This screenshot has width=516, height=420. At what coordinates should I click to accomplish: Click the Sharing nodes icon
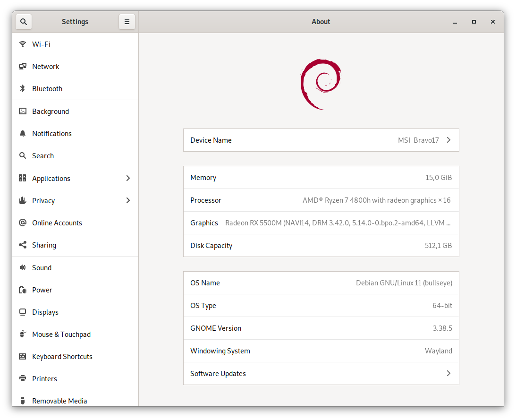click(x=22, y=245)
